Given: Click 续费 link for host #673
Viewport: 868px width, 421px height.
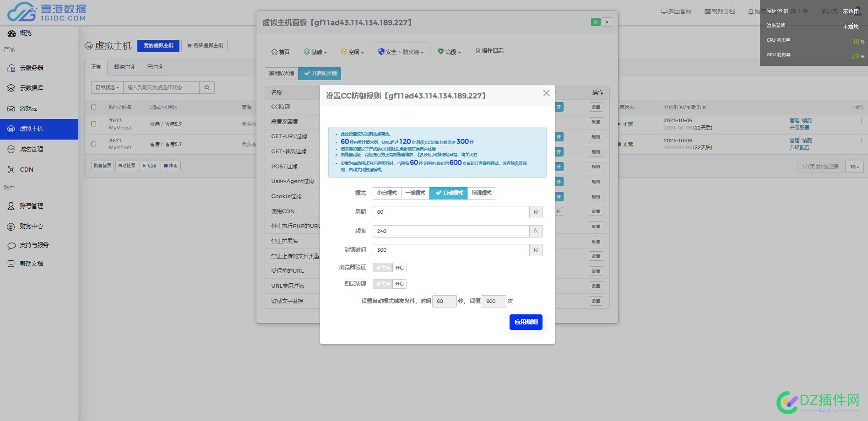Looking at the screenshot, I should point(807,121).
